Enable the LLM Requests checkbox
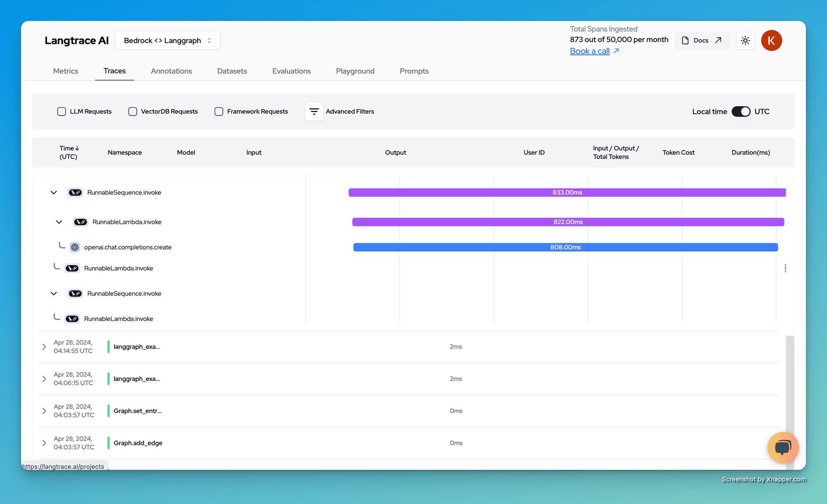 [x=62, y=112]
